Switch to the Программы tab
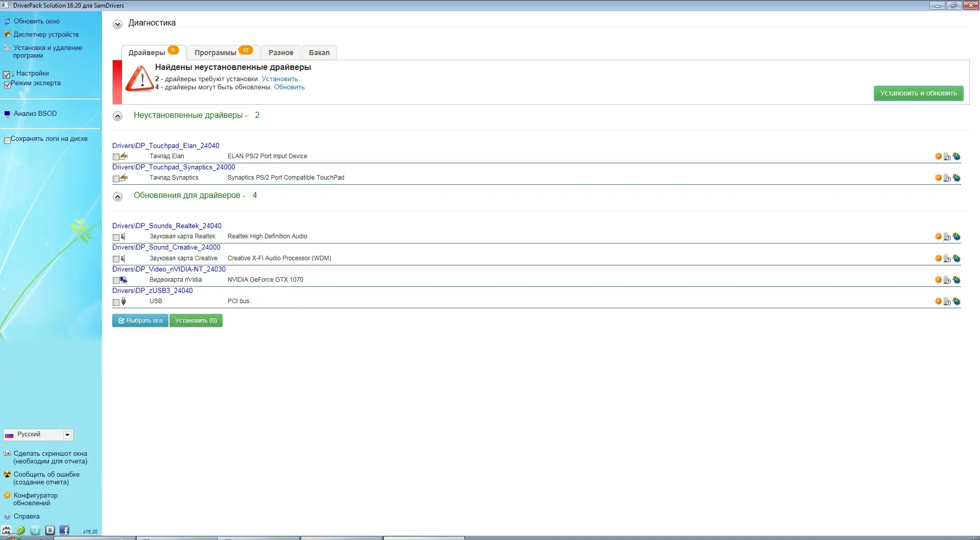980x540 pixels. [223, 52]
